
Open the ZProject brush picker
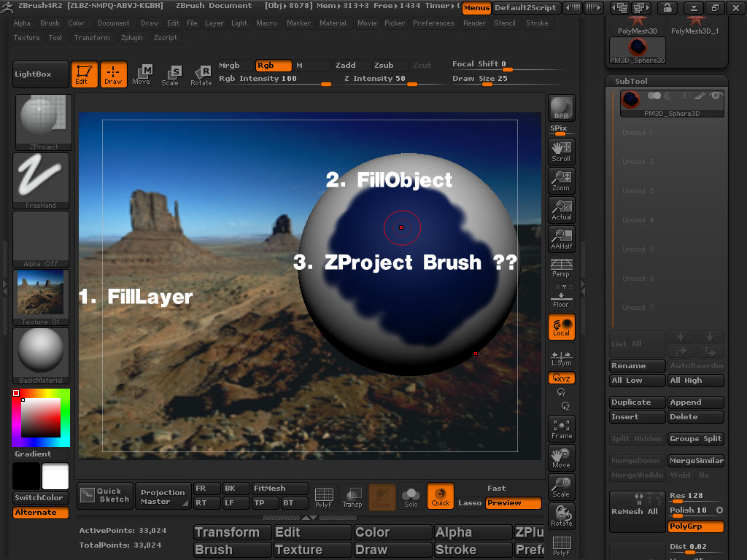(43, 122)
